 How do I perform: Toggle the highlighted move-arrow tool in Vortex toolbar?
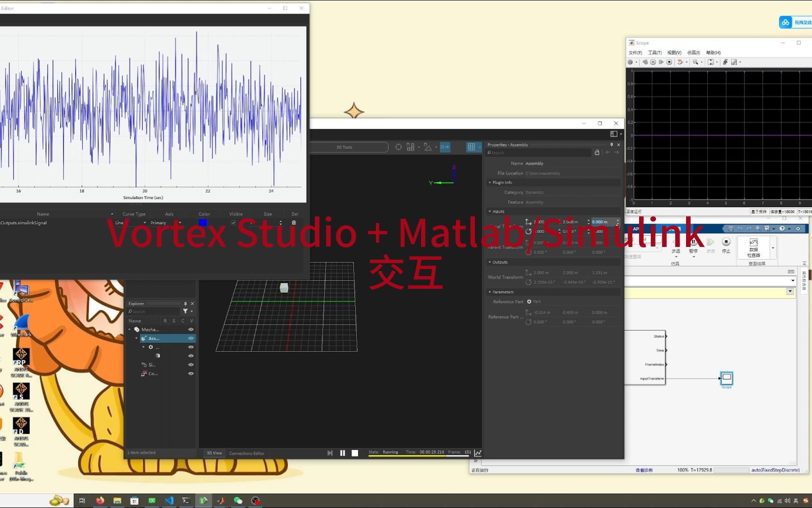tap(445, 147)
